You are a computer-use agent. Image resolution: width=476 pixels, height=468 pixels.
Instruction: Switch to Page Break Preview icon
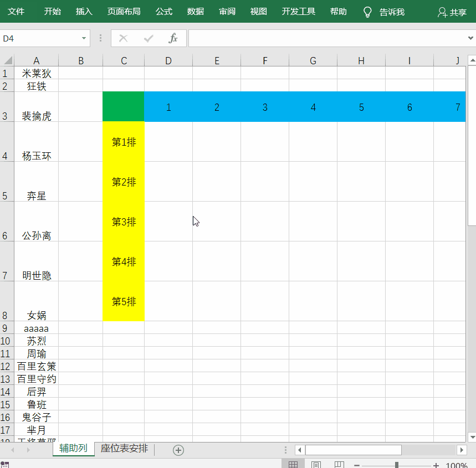tap(339, 464)
